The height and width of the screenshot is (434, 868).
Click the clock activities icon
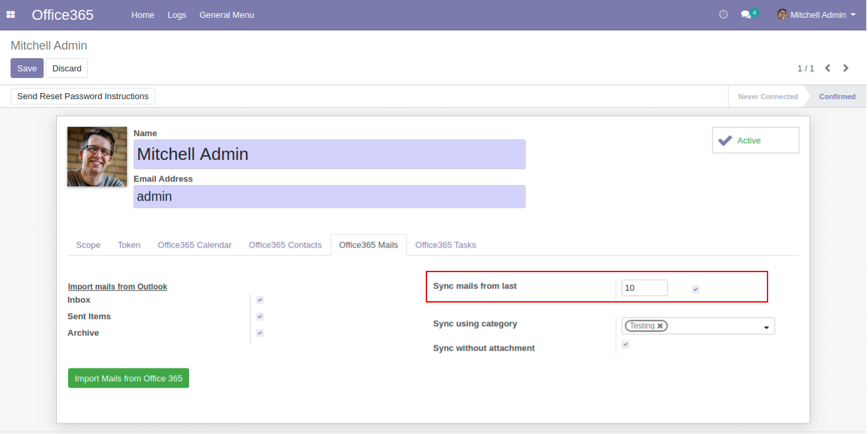pyautogui.click(x=723, y=15)
